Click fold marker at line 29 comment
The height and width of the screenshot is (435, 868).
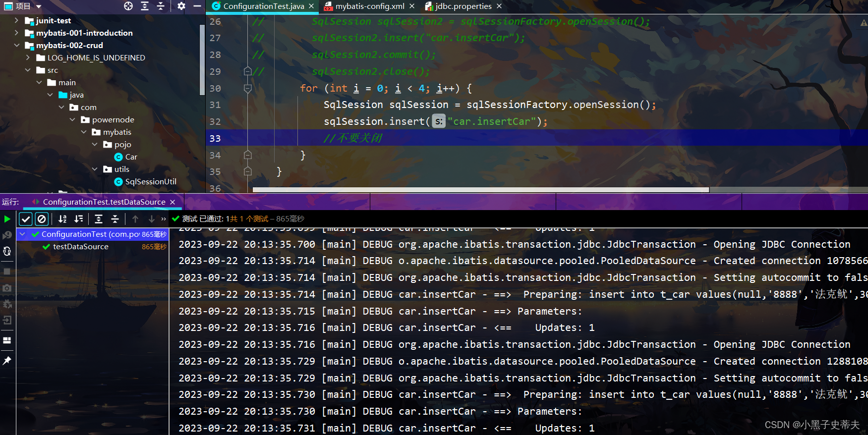248,71
